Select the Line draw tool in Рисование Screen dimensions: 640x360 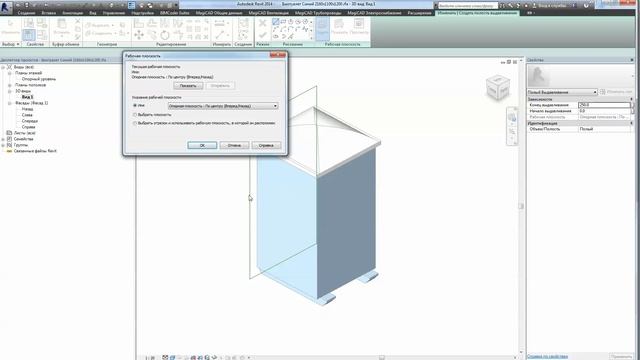point(276,22)
